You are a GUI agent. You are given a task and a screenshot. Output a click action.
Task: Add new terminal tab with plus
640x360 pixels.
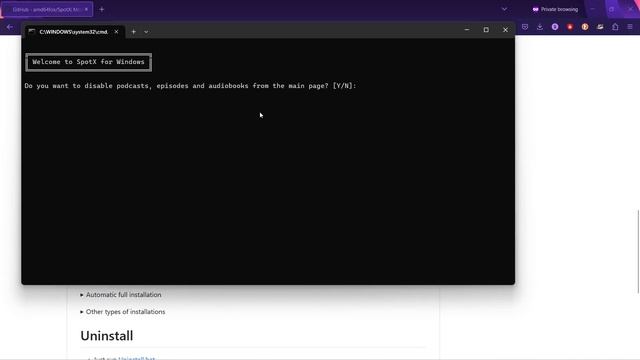click(x=133, y=32)
